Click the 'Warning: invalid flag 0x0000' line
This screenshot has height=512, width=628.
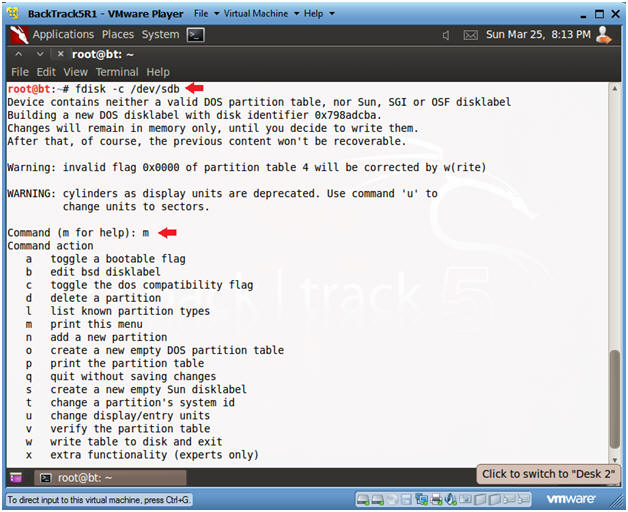(246, 167)
